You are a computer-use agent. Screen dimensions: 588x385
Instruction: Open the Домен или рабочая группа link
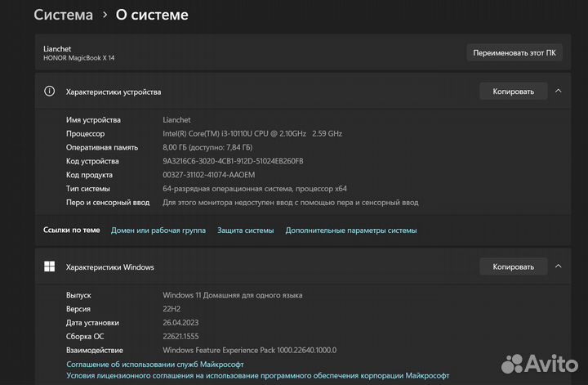point(158,231)
